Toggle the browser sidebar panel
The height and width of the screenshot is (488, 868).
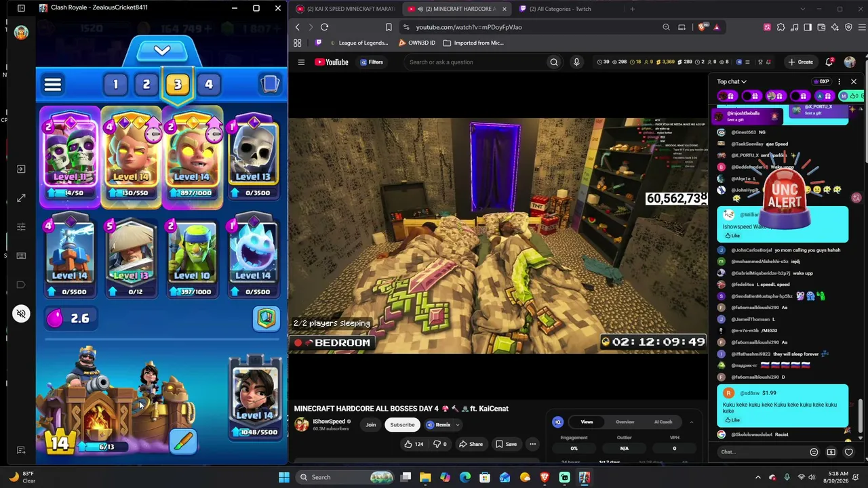808,27
